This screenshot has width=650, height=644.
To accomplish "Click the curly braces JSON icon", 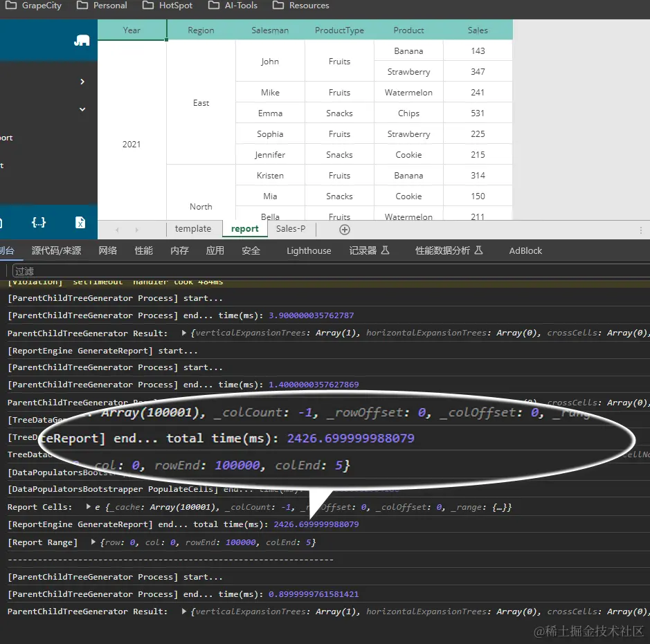I will tap(39, 223).
